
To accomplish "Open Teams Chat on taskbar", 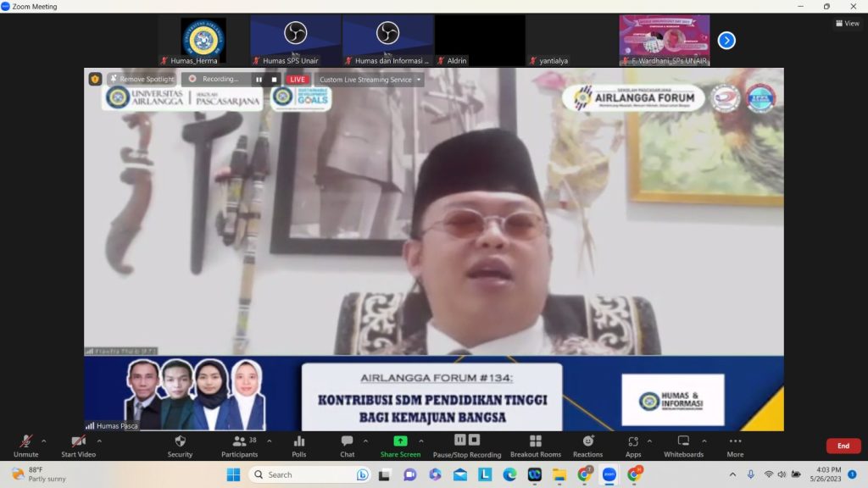I will [409, 474].
